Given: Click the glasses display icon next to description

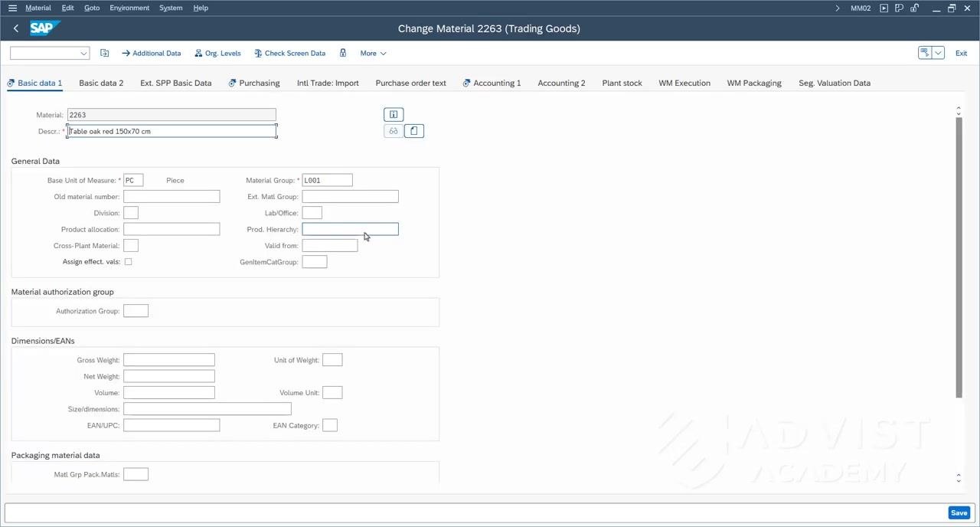Looking at the screenshot, I should click(394, 131).
